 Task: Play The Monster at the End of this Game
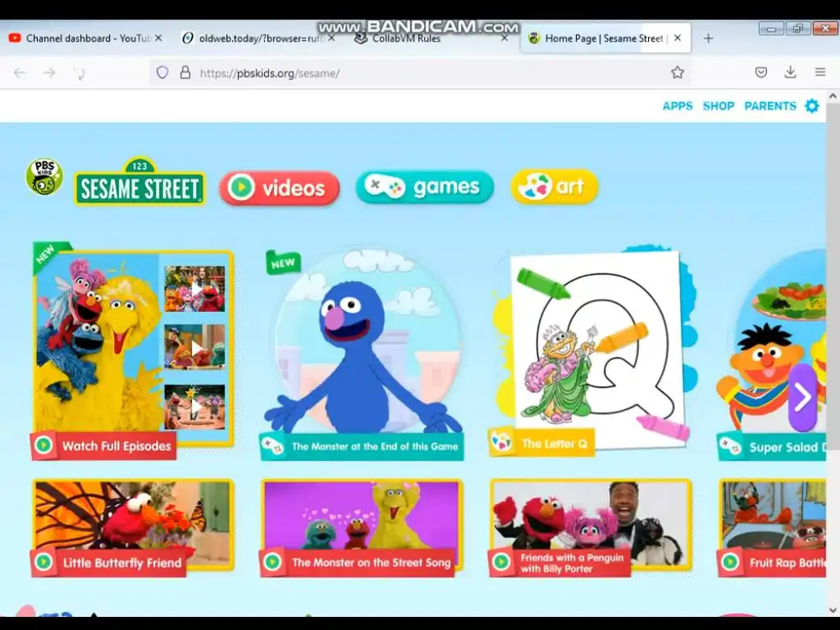point(362,353)
